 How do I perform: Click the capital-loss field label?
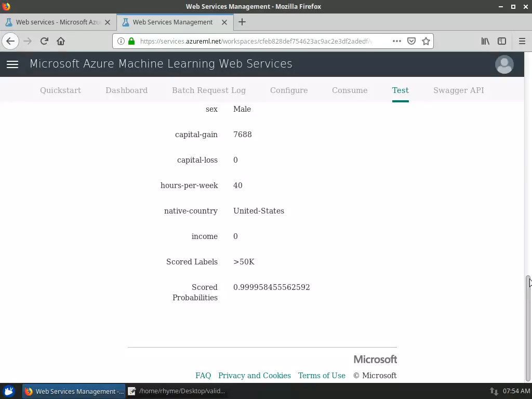[x=197, y=160]
